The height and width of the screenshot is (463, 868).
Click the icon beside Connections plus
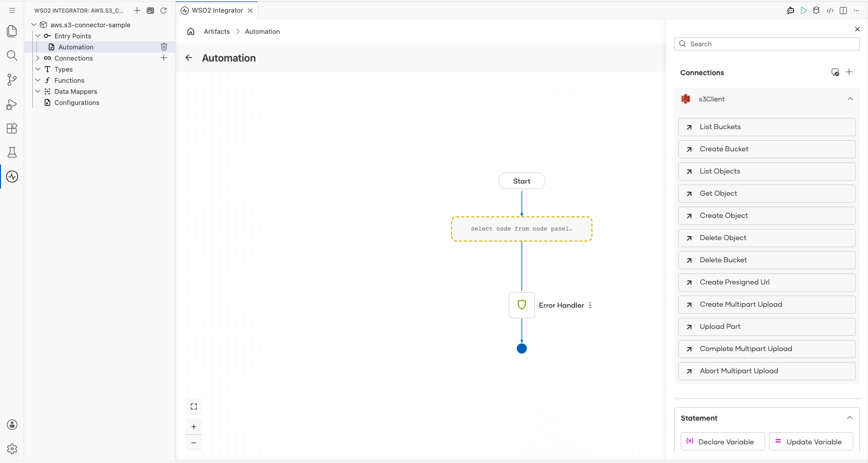point(835,72)
